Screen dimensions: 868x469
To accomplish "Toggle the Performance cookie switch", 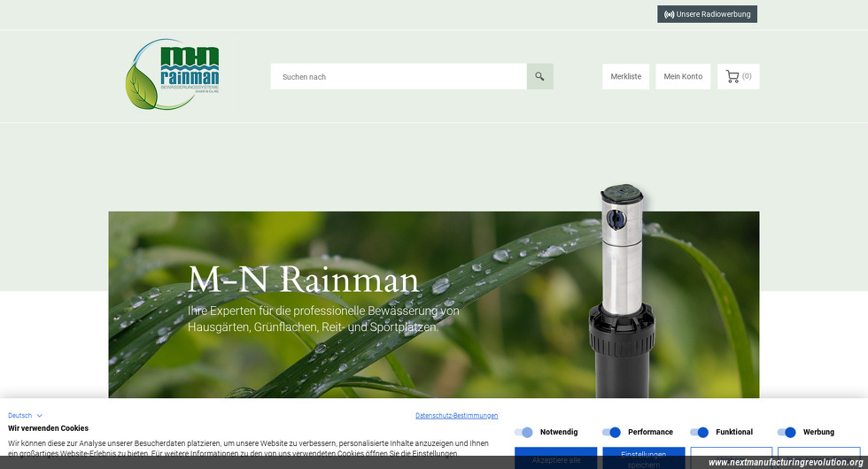I will (x=612, y=432).
